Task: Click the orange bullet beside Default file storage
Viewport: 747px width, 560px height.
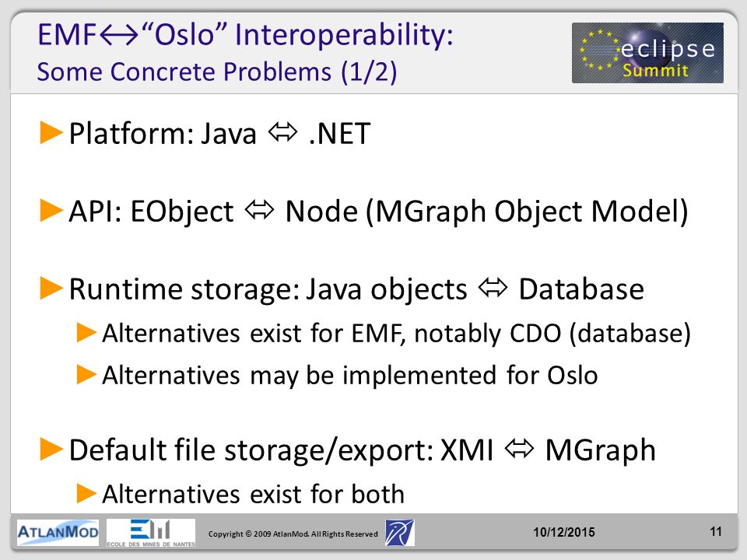Action: [x=51, y=449]
